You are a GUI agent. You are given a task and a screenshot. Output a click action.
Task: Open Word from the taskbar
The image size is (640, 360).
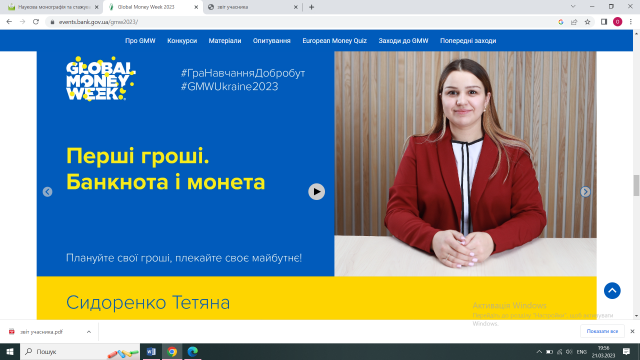coord(151,351)
